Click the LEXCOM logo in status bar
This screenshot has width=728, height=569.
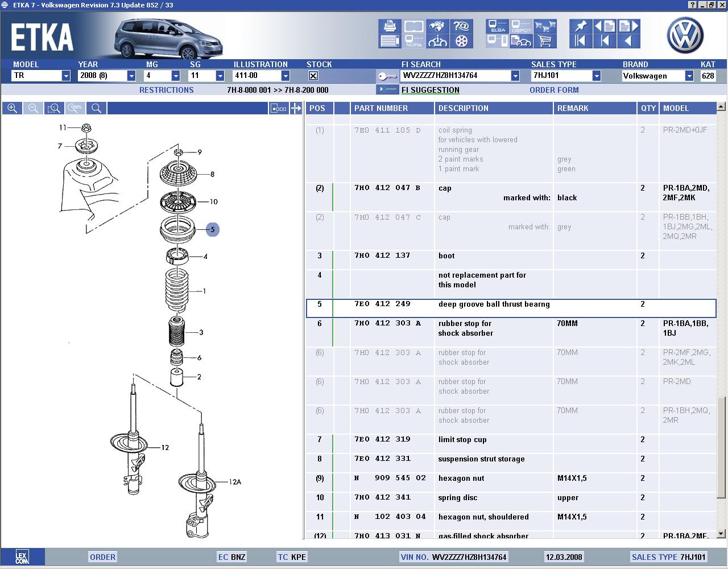coord(22,557)
